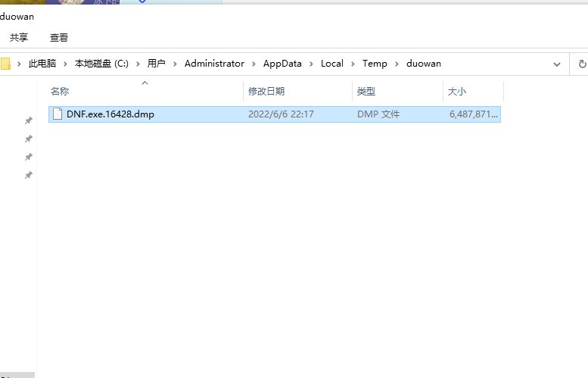
Task: Sort files by the 修改日期 column header
Action: [266, 91]
